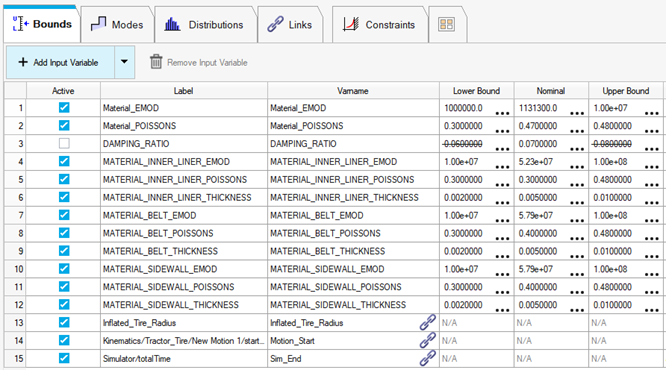Open ellipsis for MATERIAL_SIDEWALL_THICKNESS upper bound
This screenshot has width=666, height=370.
[652, 310]
